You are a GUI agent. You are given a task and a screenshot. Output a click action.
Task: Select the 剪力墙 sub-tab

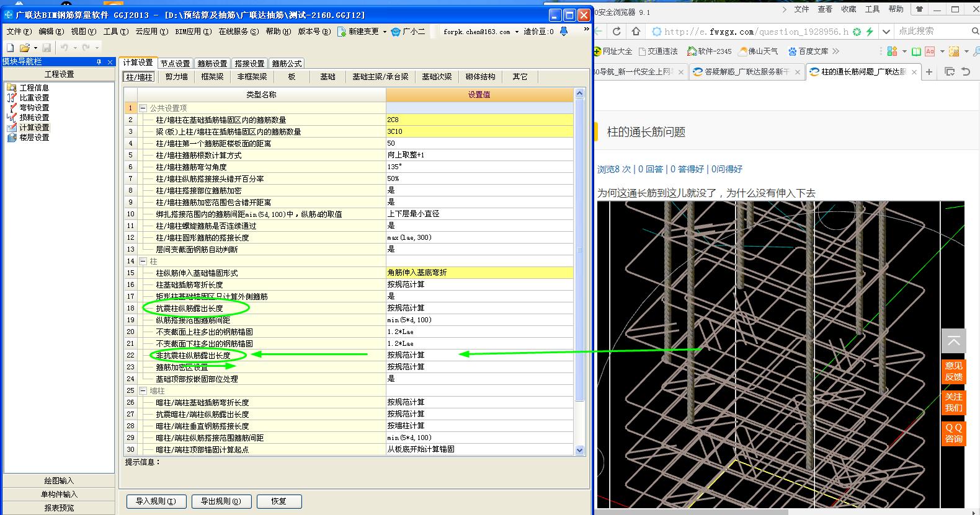pos(176,77)
